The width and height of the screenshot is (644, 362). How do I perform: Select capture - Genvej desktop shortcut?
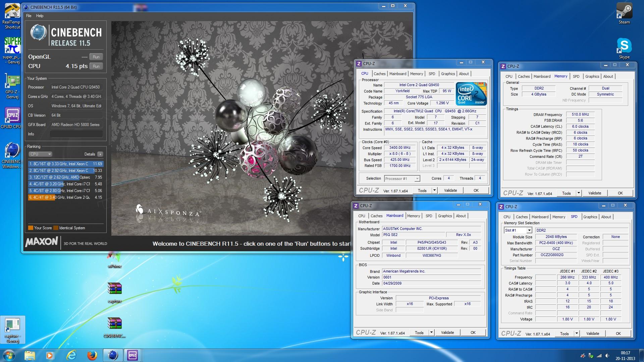pos(13,330)
